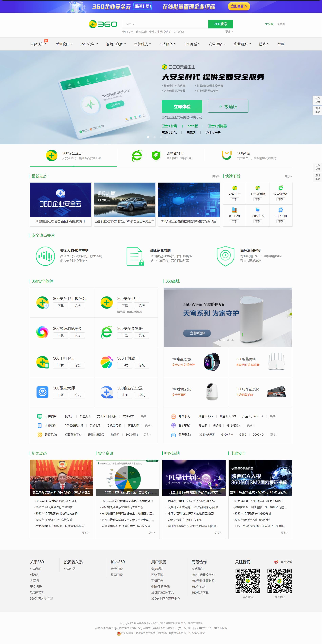Open the 凡星计划 community post thumbnail
The width and height of the screenshot is (322, 644).
click(x=194, y=478)
